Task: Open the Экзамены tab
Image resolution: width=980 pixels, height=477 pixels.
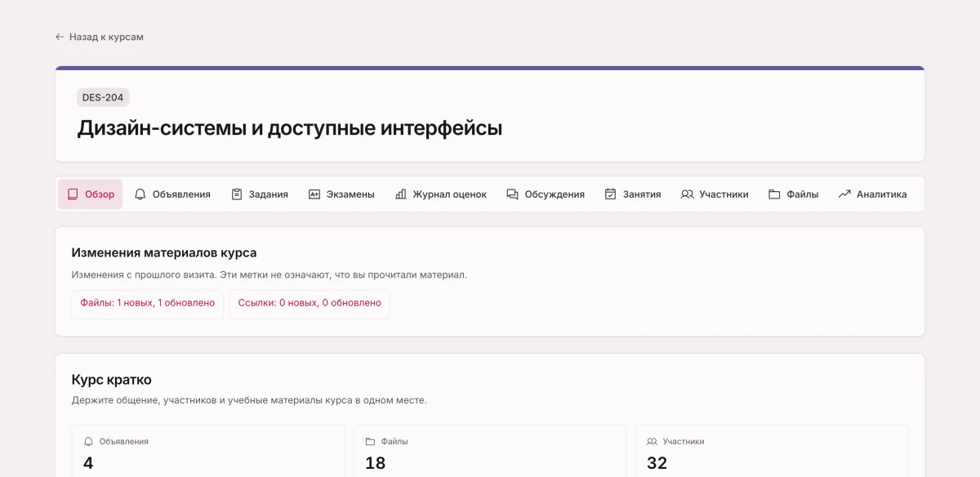Action: click(x=341, y=194)
